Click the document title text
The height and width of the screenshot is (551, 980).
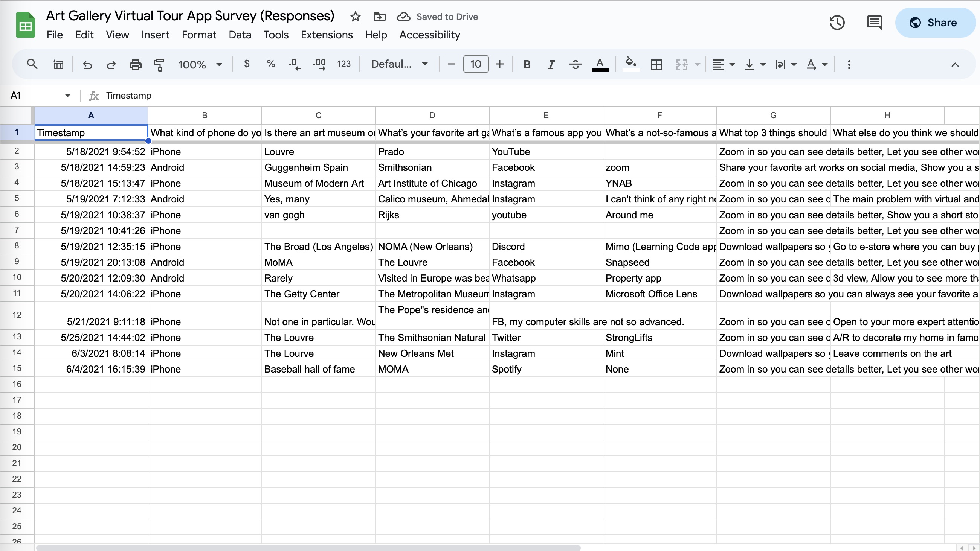(190, 15)
